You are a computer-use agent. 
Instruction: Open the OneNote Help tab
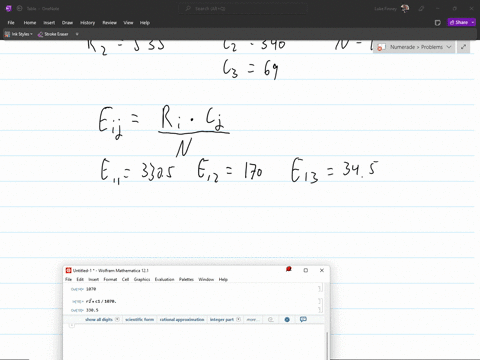pos(145,23)
